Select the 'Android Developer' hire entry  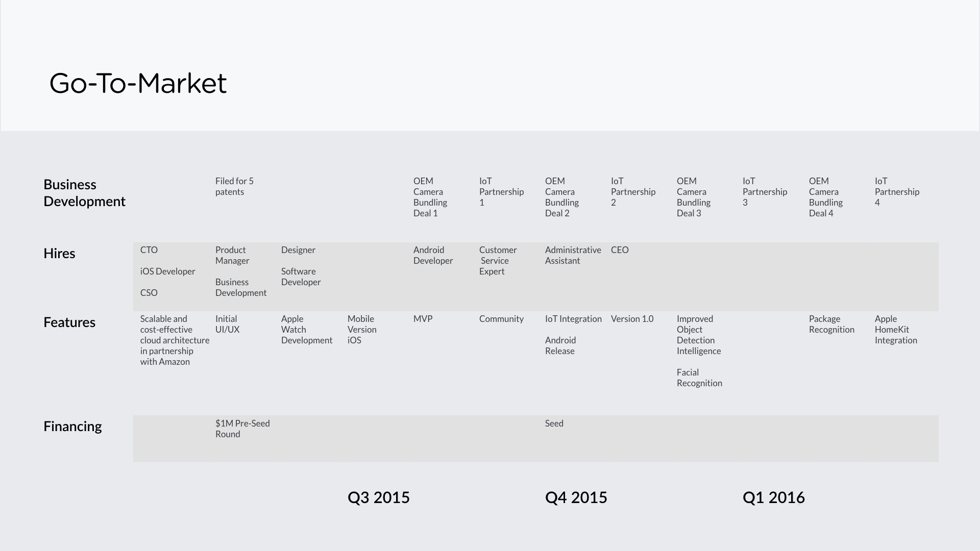[433, 255]
